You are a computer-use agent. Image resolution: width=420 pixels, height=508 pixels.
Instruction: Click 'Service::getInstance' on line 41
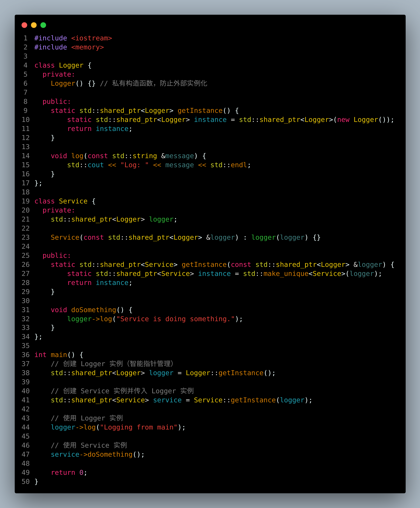pos(235,400)
